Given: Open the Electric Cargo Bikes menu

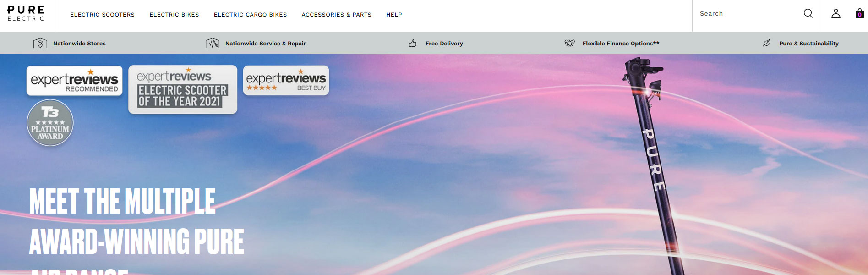Looking at the screenshot, I should coord(250,15).
